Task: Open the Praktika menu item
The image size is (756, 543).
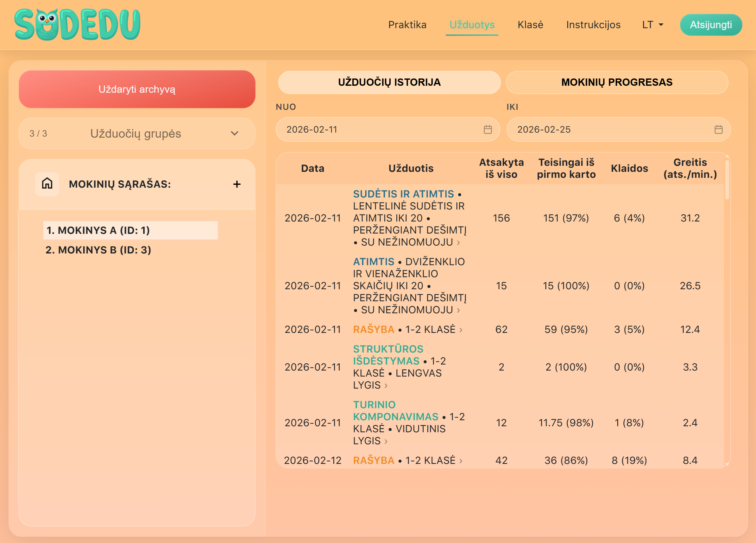Action: pos(407,25)
